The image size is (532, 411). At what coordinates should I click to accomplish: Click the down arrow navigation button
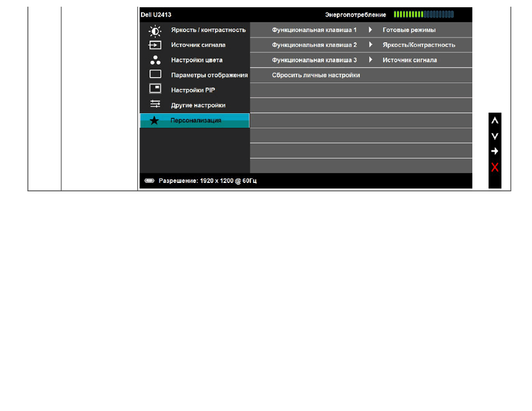[495, 136]
